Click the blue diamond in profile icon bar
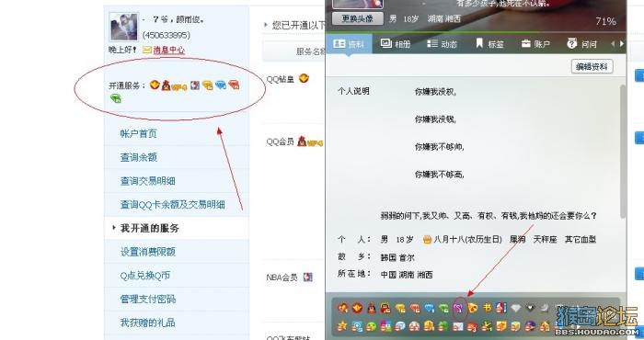Image resolution: width=644 pixels, height=340 pixels. tap(430, 308)
